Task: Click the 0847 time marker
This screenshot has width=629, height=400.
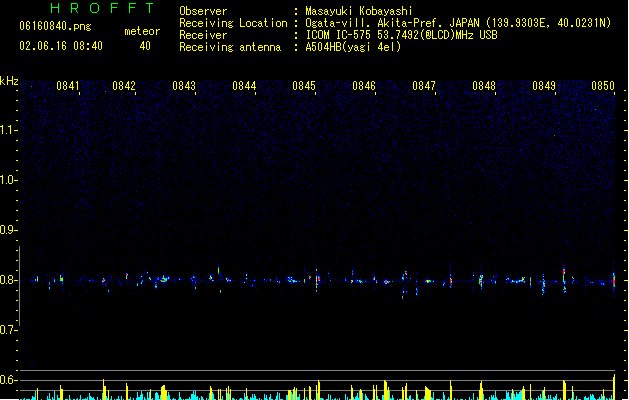Action: pyautogui.click(x=424, y=86)
